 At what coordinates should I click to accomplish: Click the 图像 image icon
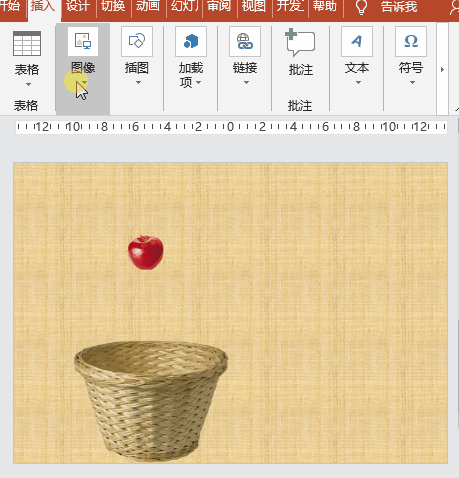83,41
